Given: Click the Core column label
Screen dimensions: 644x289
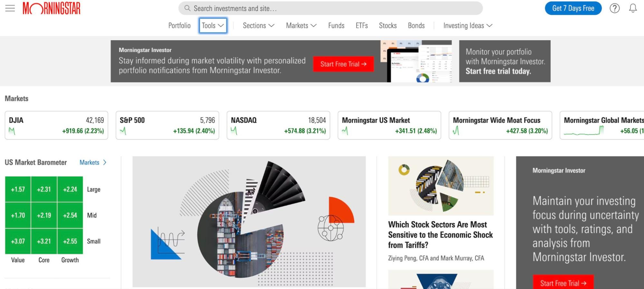Looking at the screenshot, I should [44, 260].
